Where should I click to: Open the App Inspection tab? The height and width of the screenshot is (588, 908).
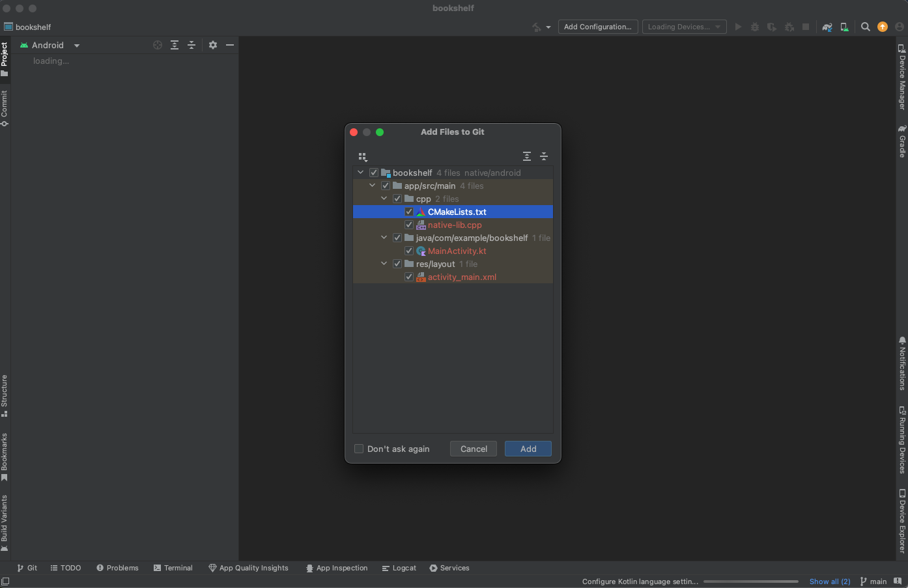pos(337,568)
